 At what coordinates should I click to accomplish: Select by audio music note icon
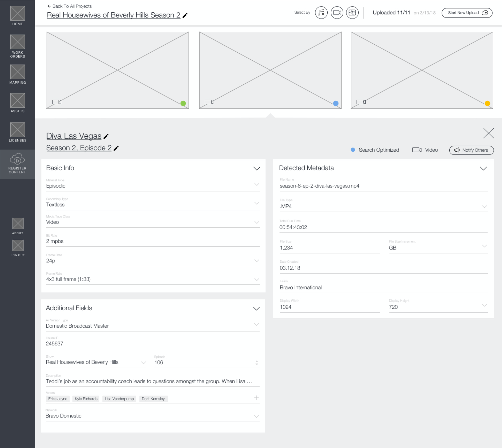[x=321, y=13]
